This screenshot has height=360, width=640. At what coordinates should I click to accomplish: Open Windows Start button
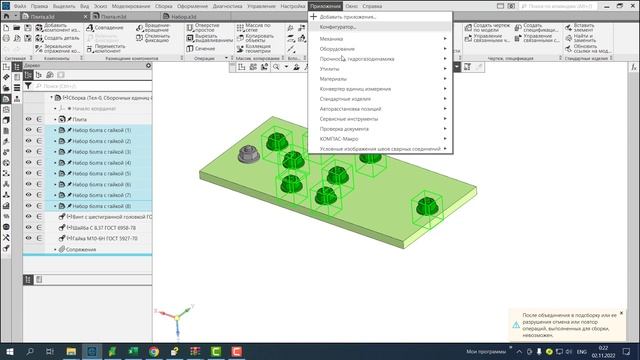pos(9,351)
